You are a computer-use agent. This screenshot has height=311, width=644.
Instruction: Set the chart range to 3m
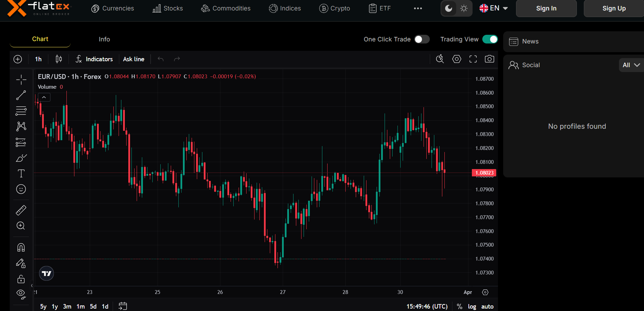(x=67, y=306)
